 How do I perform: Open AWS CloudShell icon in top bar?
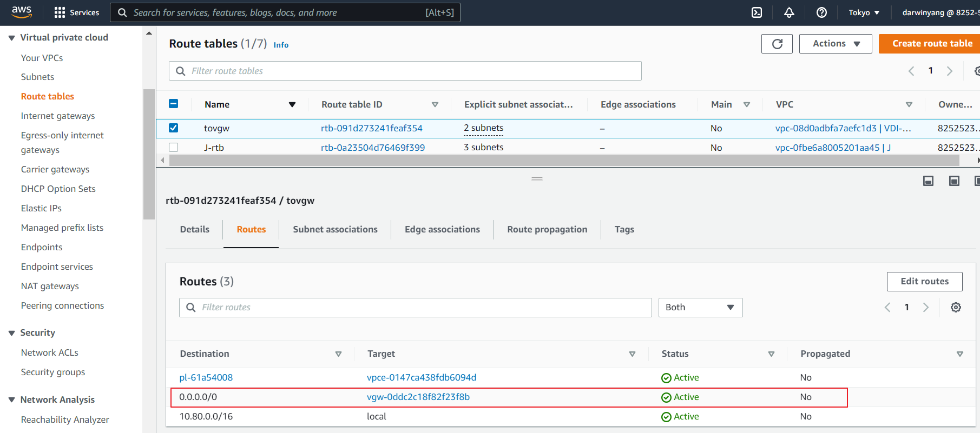pos(757,12)
